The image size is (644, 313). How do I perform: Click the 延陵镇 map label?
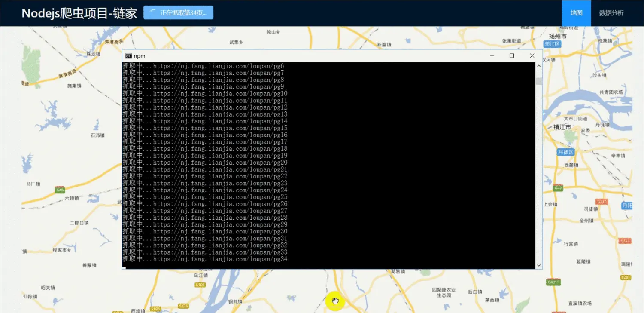coord(583,261)
